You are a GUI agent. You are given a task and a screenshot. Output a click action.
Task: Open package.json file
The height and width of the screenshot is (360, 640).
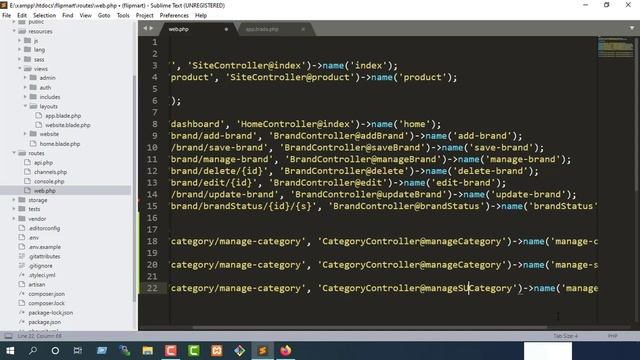coord(44,322)
